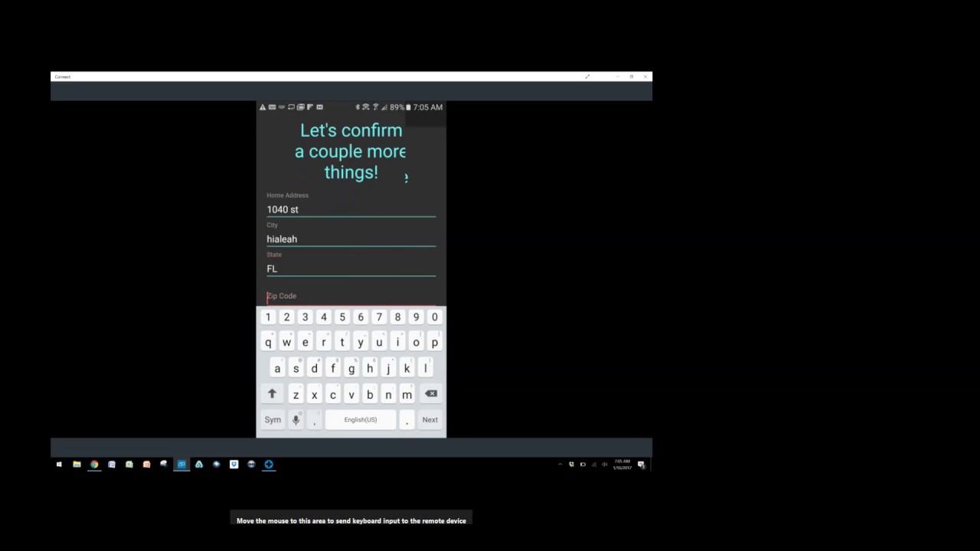Open File Explorer from the taskbar
The width and height of the screenshot is (980, 551).
[x=77, y=465]
